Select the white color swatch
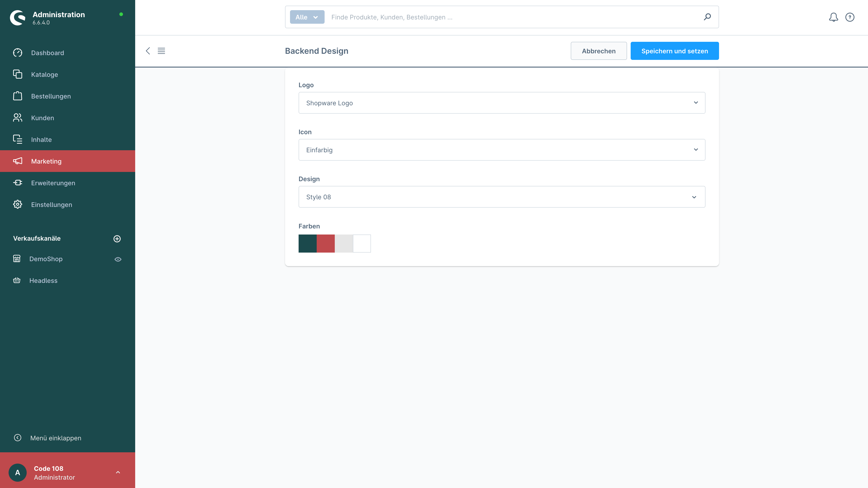Screen dimensions: 868x488 [x=362, y=244]
